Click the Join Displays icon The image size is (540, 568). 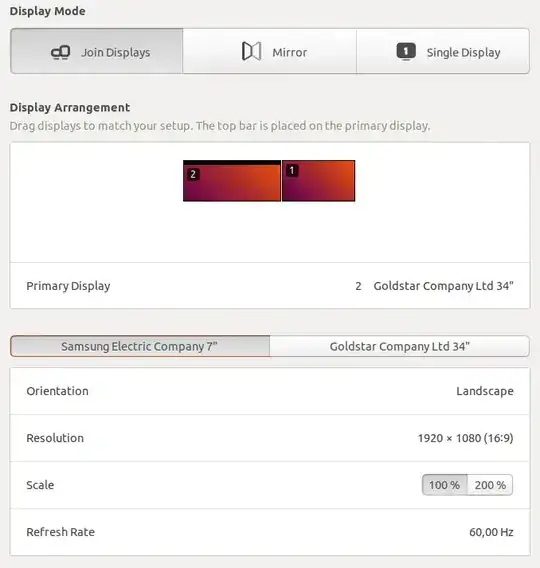tap(60, 53)
